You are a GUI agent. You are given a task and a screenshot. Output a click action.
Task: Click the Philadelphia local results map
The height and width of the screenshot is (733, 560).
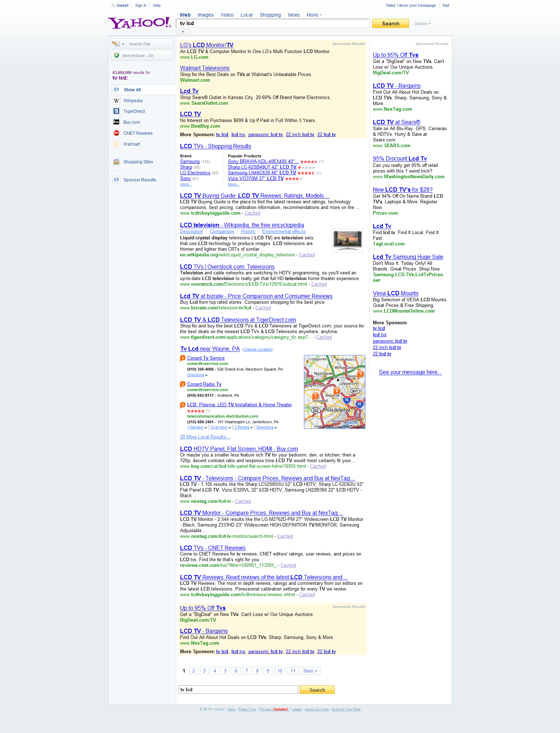(334, 392)
